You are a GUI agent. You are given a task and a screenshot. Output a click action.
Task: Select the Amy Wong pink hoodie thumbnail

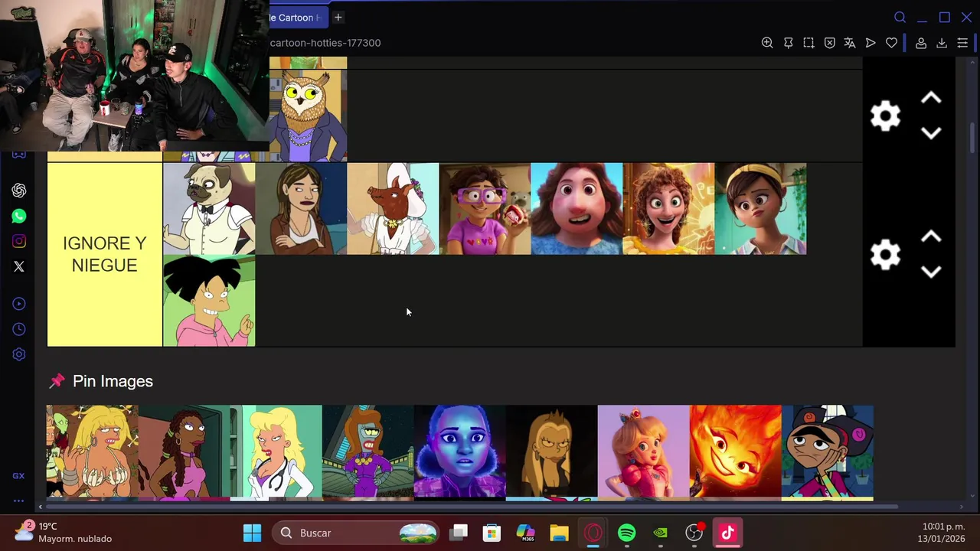(x=209, y=301)
